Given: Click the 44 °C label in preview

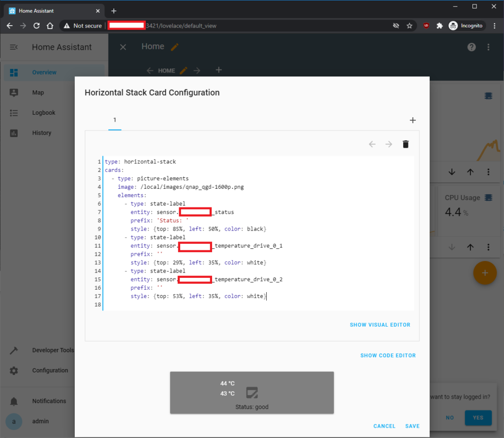Looking at the screenshot, I should [227, 383].
